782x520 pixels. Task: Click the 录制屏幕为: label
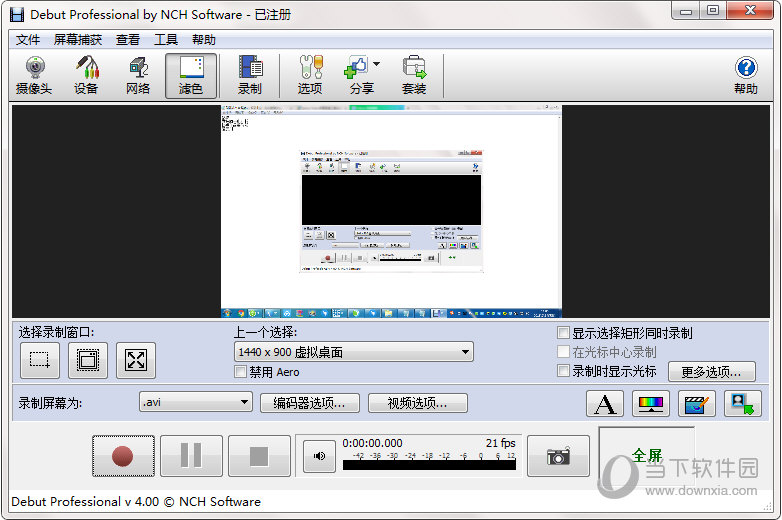[50, 403]
